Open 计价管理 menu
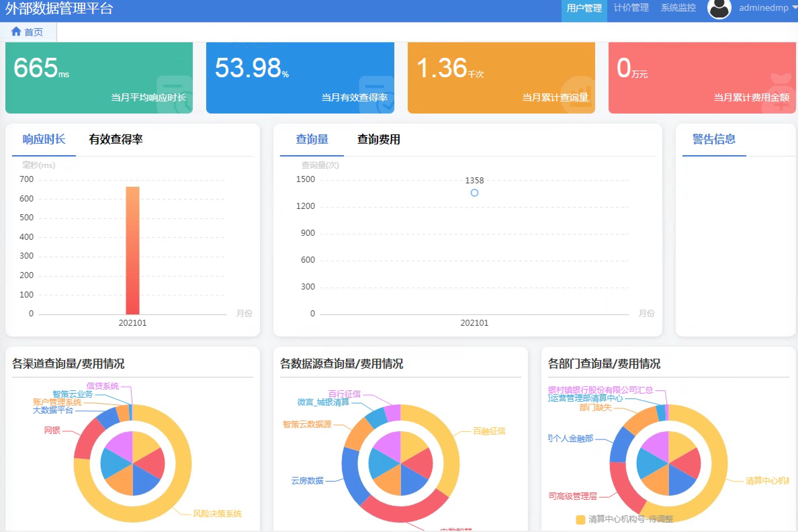Screen dimensions: 798x532 tap(631, 8)
